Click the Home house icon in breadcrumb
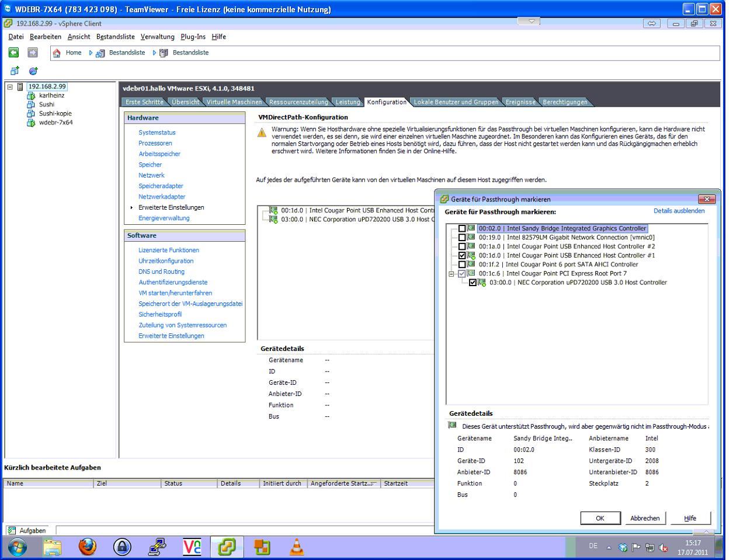This screenshot has width=747, height=560. pos(57,53)
